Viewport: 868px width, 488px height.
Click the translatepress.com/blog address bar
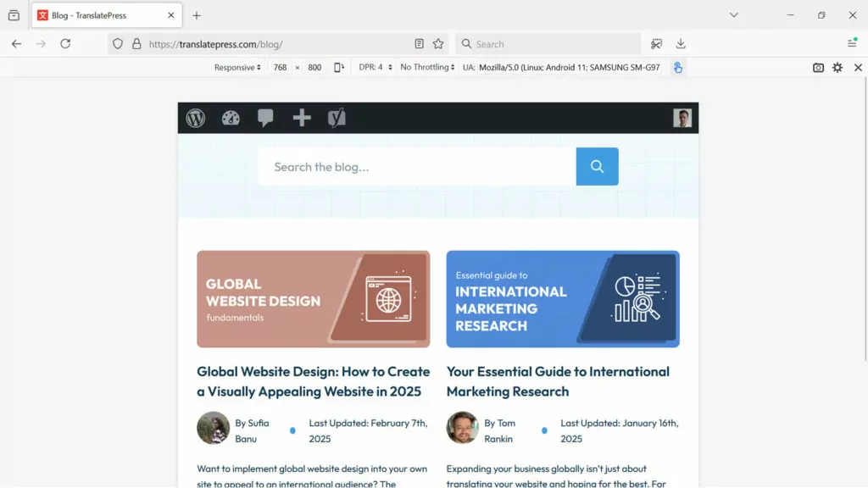(x=277, y=44)
